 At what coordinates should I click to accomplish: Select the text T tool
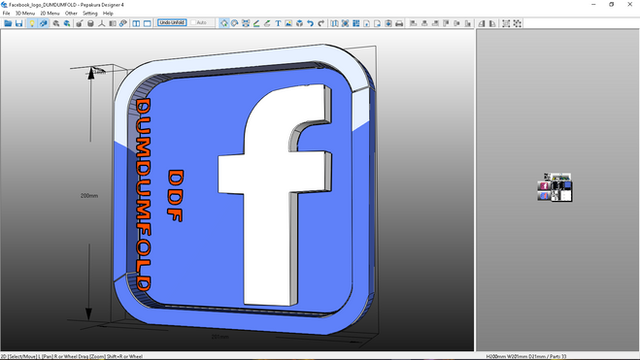point(278,23)
